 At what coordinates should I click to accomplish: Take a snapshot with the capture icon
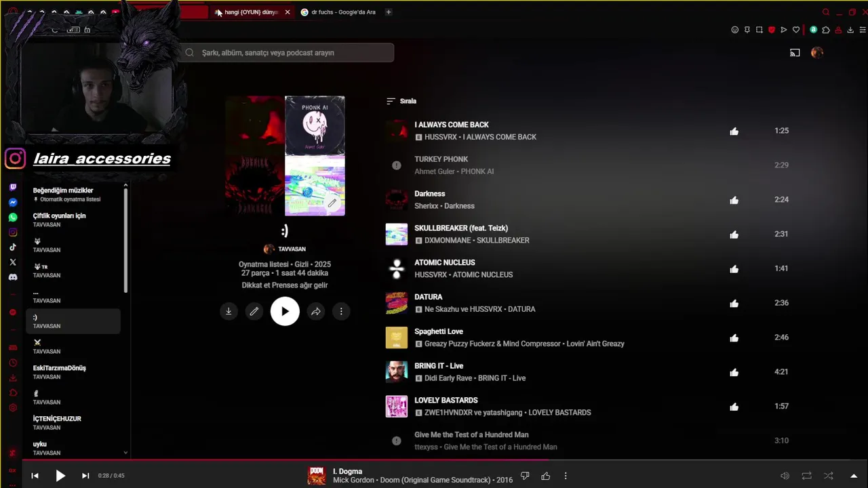[759, 30]
